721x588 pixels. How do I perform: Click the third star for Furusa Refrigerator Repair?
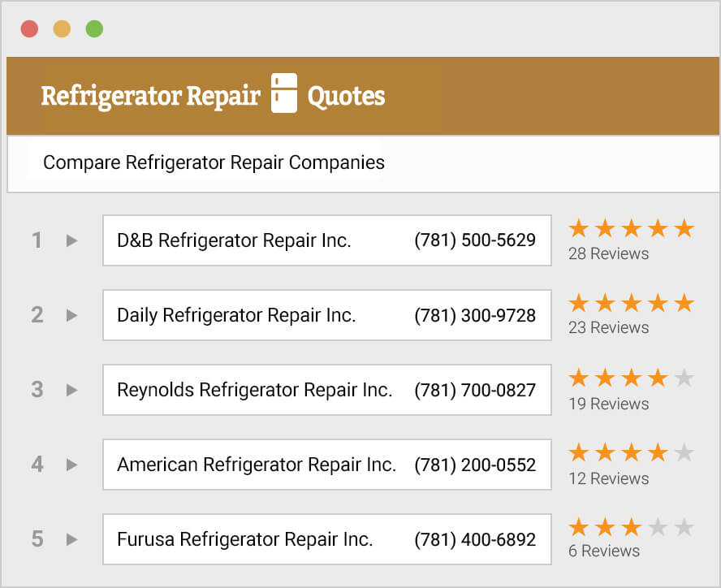[x=632, y=527]
